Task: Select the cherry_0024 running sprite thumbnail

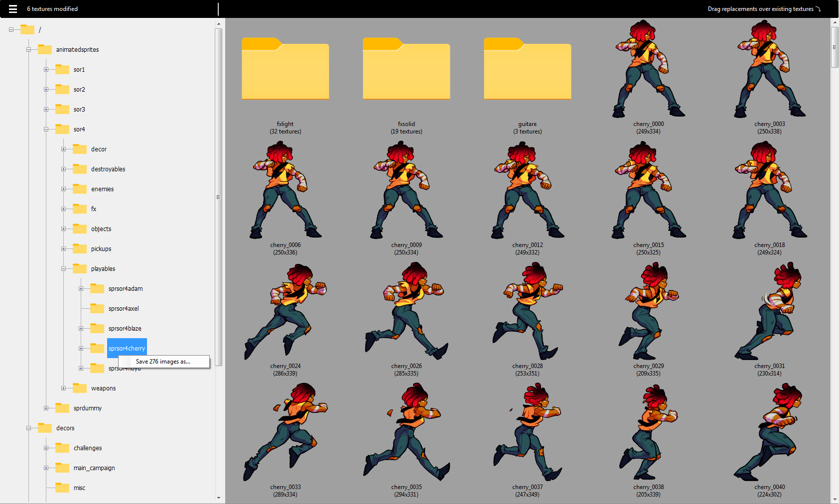Action: (x=285, y=311)
